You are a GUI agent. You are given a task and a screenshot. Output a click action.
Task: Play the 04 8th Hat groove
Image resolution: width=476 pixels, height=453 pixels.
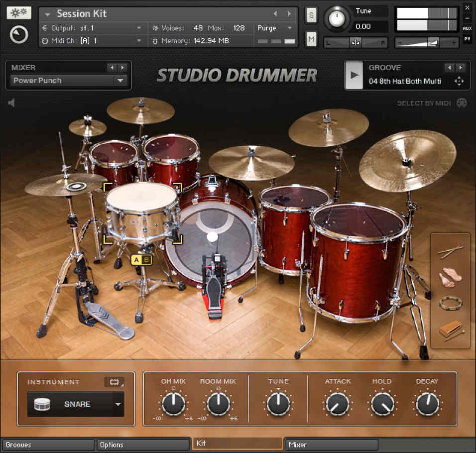354,75
